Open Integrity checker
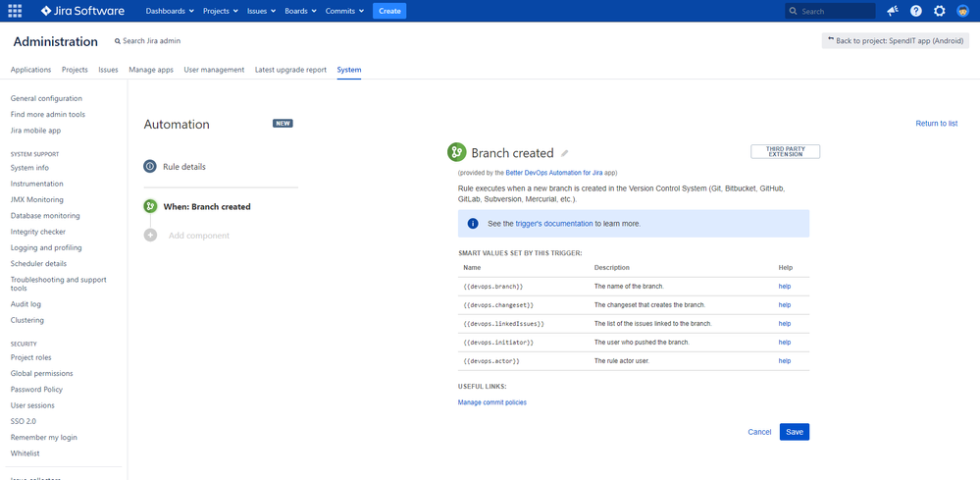This screenshot has height=480, width=980. point(38,232)
